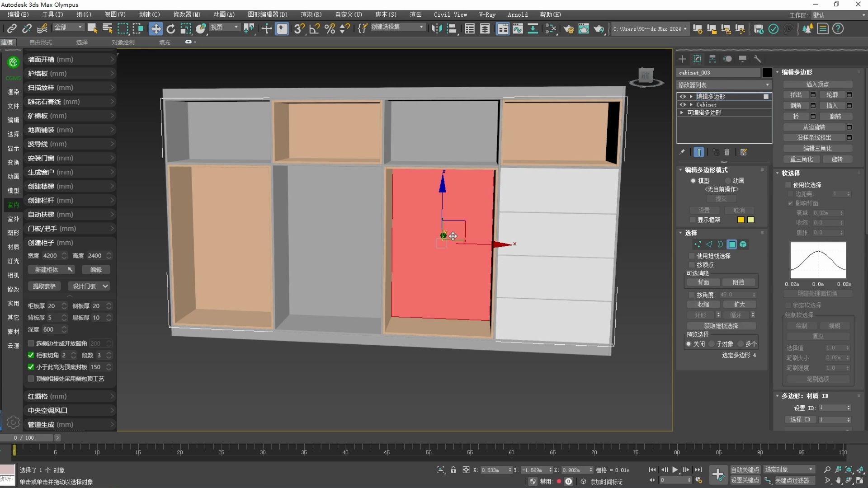
Task: Click the Remove modifier trash icon
Action: [727, 152]
